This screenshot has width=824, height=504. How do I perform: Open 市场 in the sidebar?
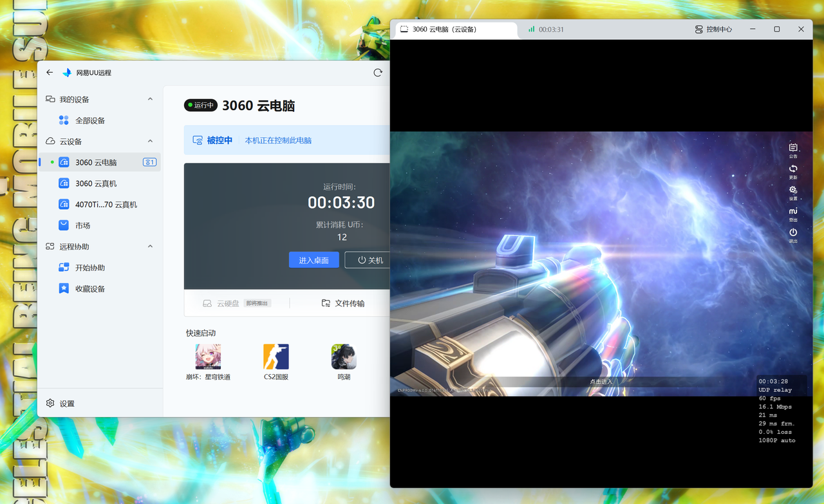[x=100, y=225]
